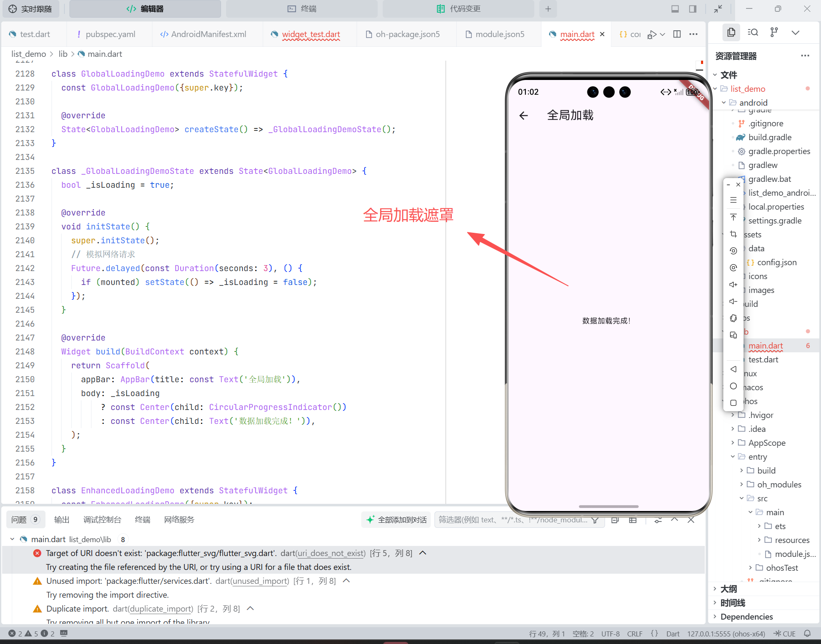Image resolution: width=821 pixels, height=644 pixels.
Task: Toggle the right side panel layout button
Action: pyautogui.click(x=693, y=9)
